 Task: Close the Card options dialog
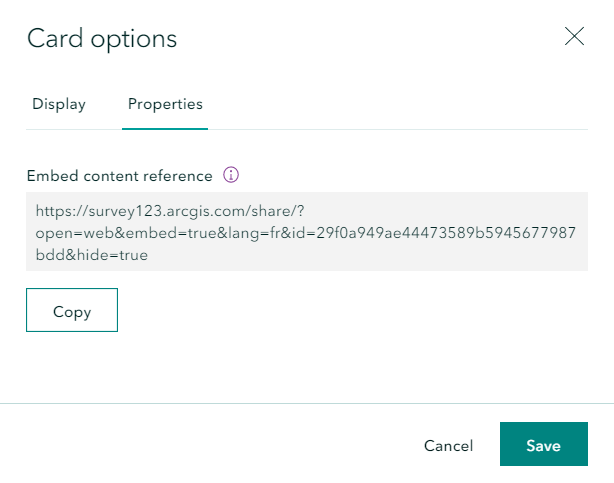click(x=574, y=37)
